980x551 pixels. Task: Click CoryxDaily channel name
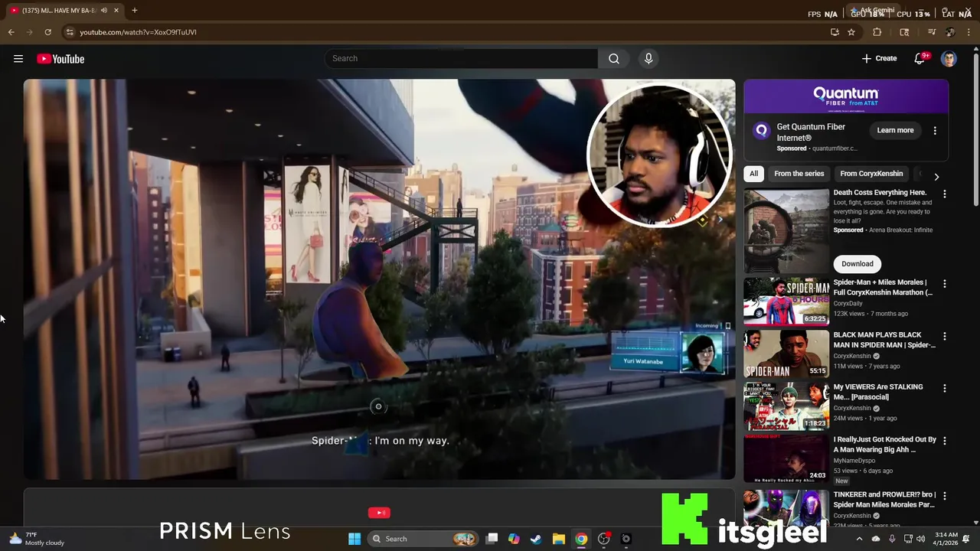(x=848, y=304)
